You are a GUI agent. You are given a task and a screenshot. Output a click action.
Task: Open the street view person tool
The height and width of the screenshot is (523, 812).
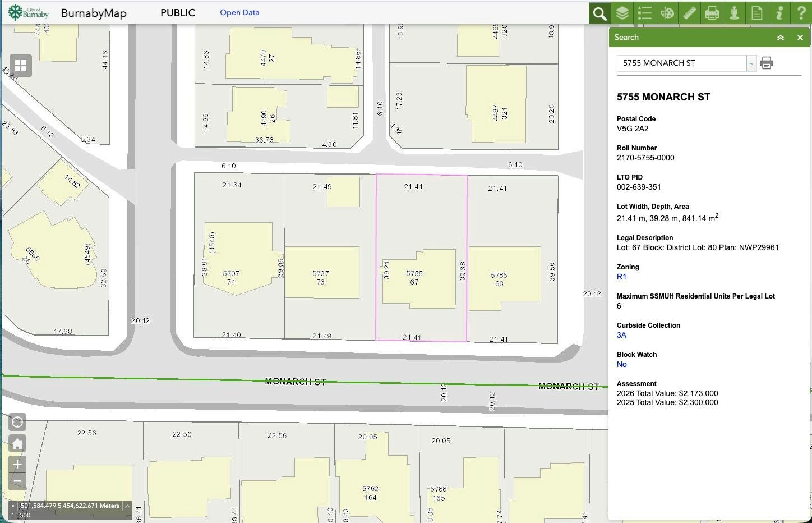click(734, 13)
